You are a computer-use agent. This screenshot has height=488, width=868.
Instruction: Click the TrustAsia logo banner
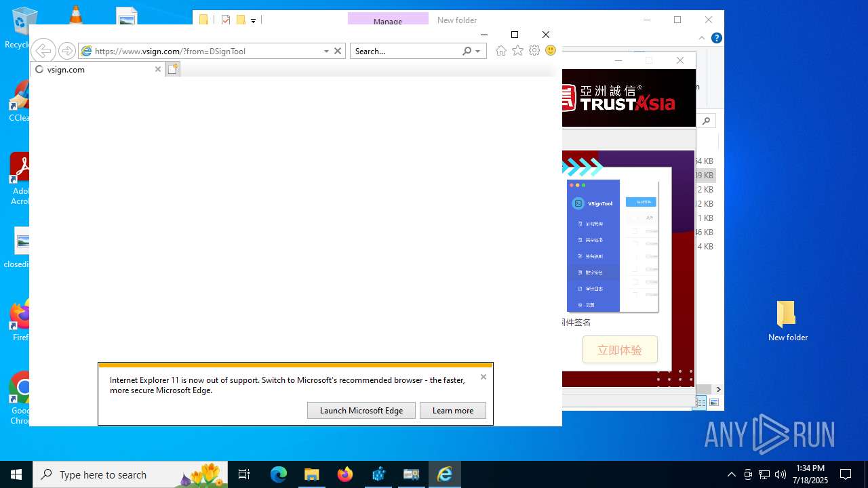click(x=629, y=98)
